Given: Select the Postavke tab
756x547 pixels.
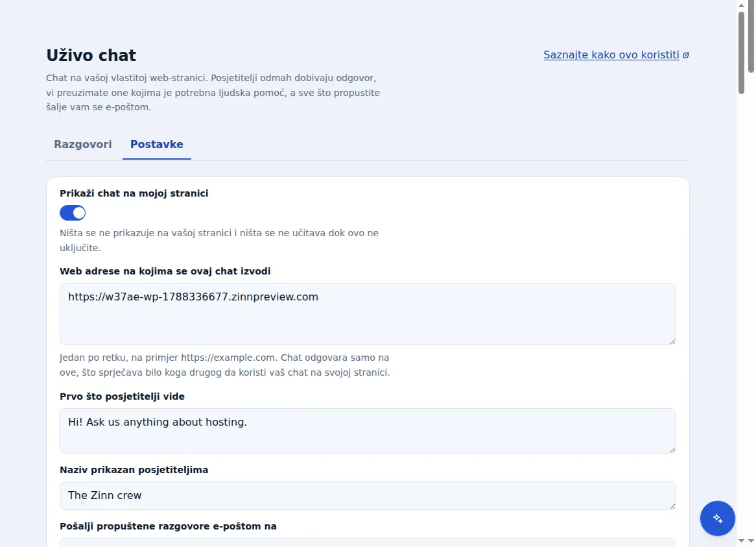Looking at the screenshot, I should point(157,144).
